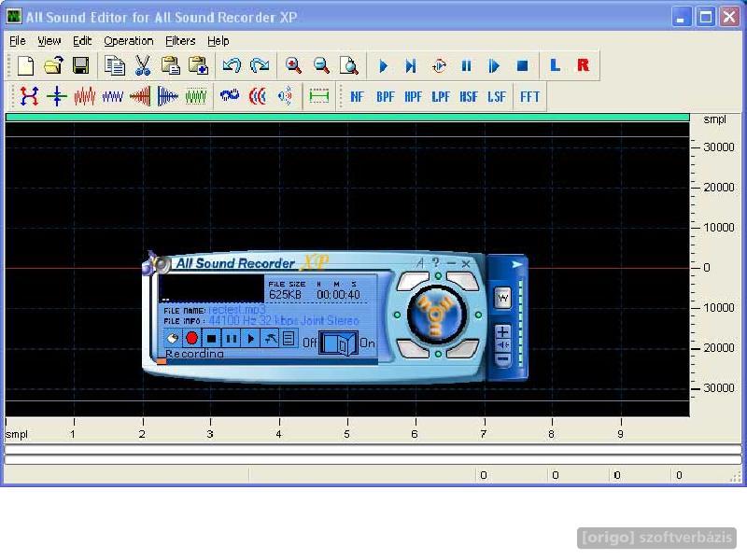This screenshot has width=747, height=560.
Task: Open the View menu
Action: (x=49, y=41)
